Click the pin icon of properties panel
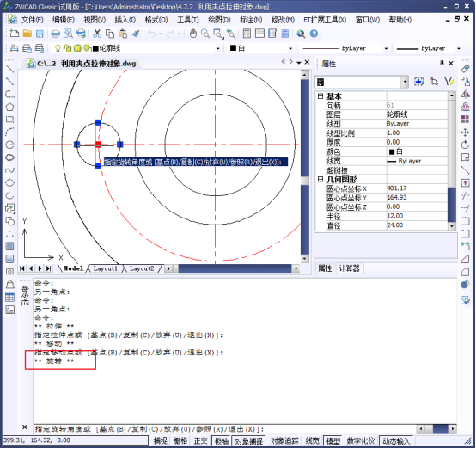 (442, 63)
